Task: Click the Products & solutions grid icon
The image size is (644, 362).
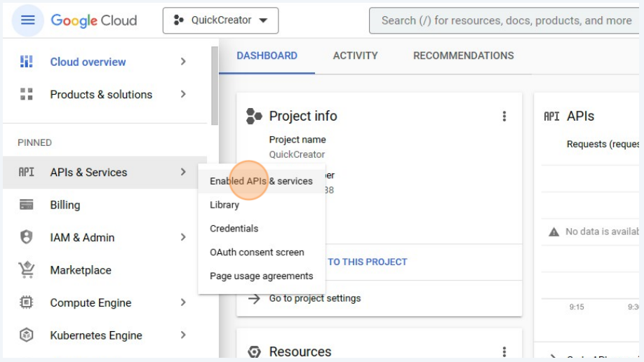Action: coord(26,94)
